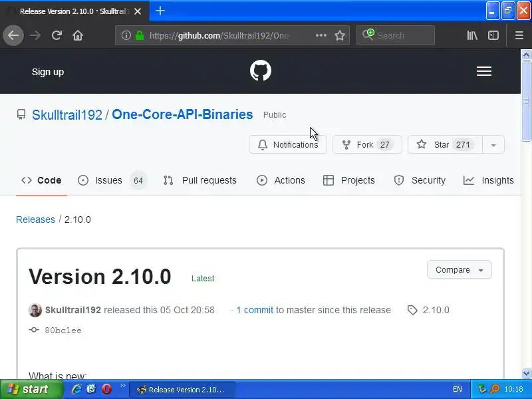Go back with the browser back arrow

point(13,35)
